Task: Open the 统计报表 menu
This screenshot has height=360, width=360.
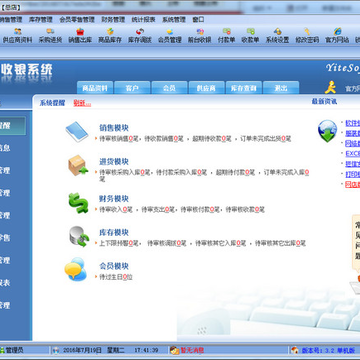Action: pos(143,20)
